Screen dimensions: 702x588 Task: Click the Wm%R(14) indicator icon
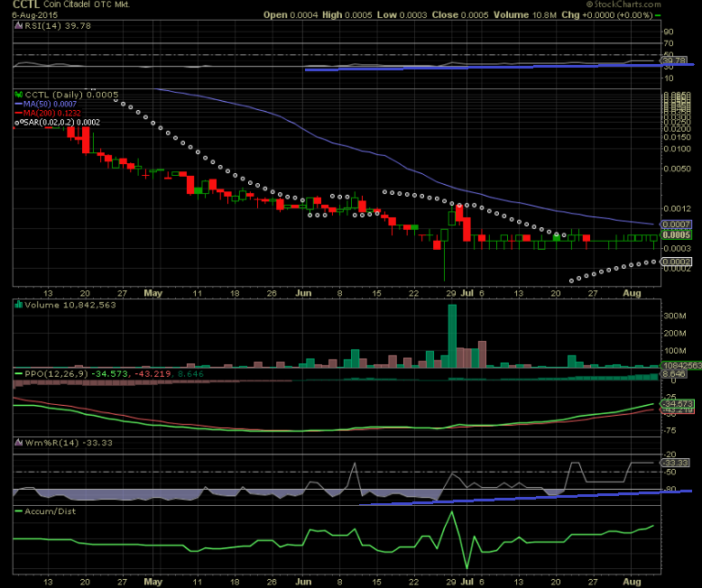tap(18, 443)
